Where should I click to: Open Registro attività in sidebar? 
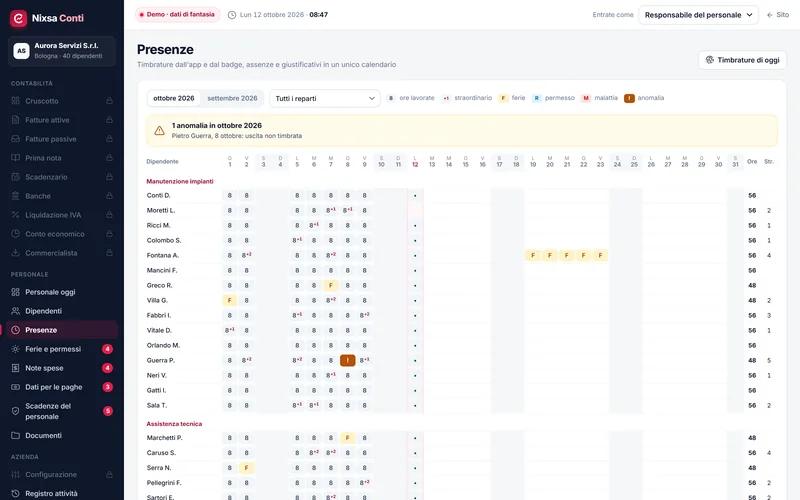62,493
